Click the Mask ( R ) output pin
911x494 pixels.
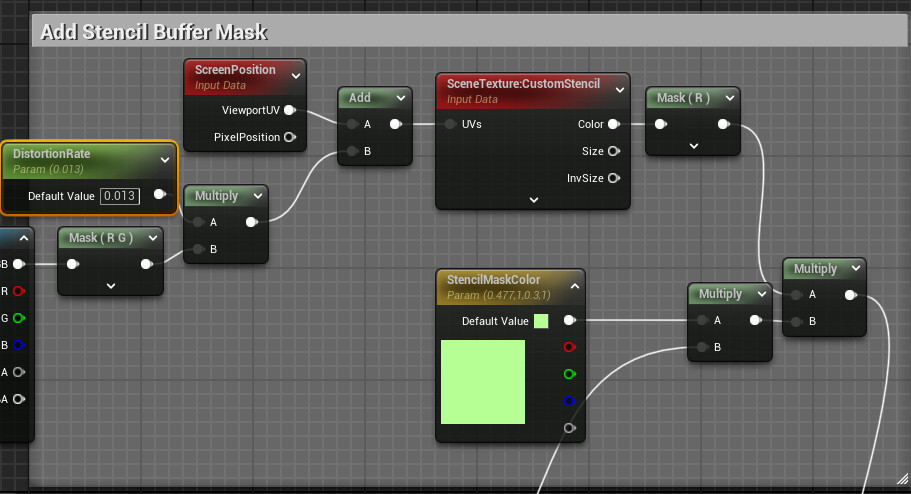pyautogui.click(x=723, y=124)
